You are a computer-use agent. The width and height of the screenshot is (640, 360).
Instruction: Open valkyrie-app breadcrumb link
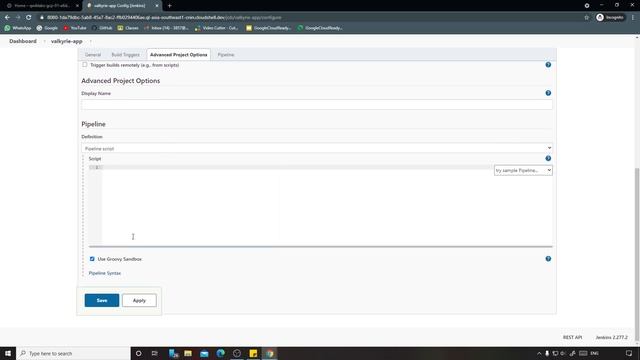pyautogui.click(x=67, y=41)
